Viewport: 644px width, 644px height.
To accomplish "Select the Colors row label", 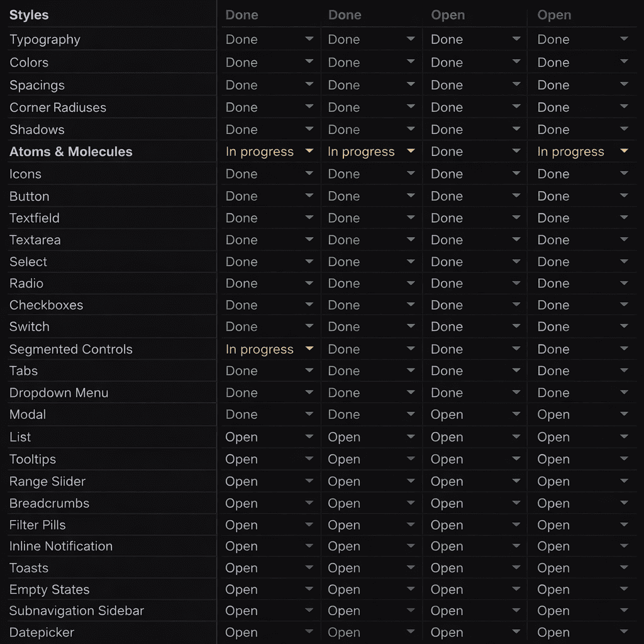I will point(29,62).
